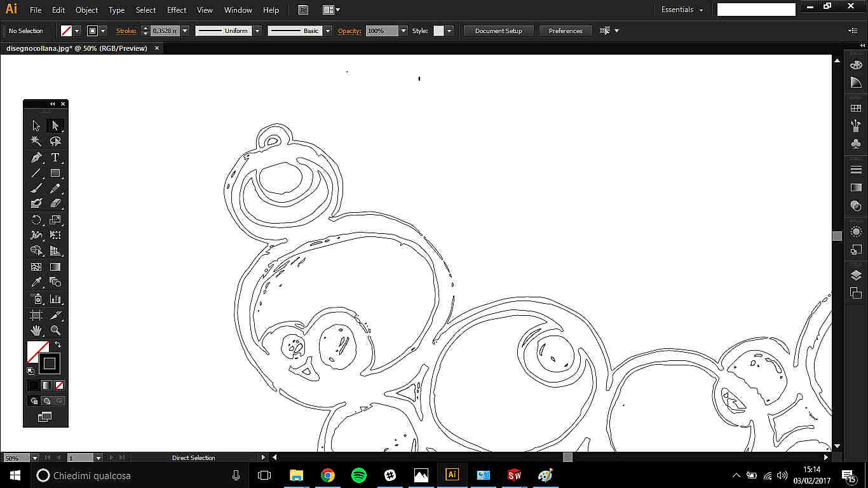The image size is (868, 488).
Task: Open the Style dropdown arrow
Action: pyautogui.click(x=449, y=30)
